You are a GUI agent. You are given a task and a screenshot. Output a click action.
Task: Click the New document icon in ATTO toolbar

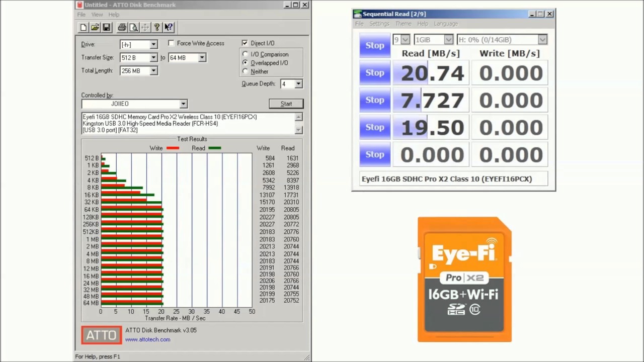[84, 28]
